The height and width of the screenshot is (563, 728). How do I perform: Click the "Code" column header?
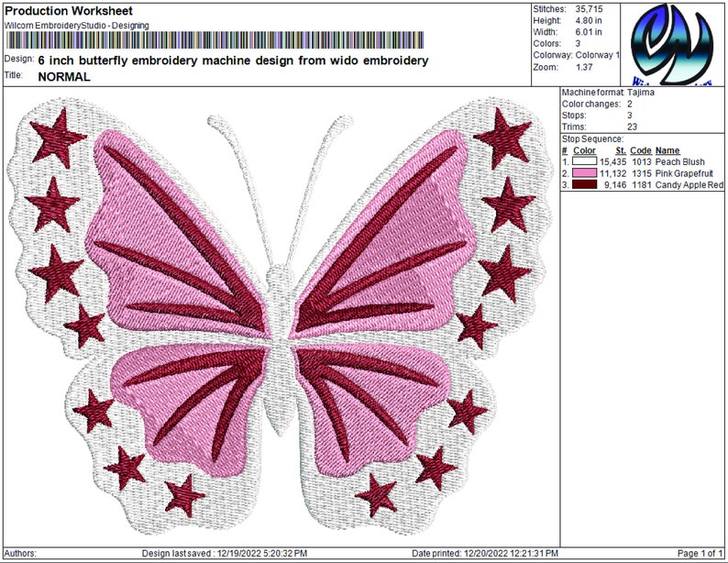[641, 150]
